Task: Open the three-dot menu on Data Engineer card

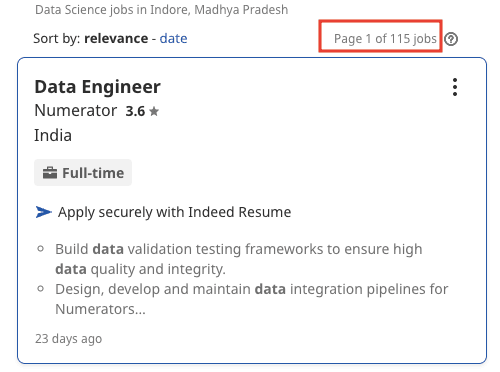Action: tap(455, 87)
